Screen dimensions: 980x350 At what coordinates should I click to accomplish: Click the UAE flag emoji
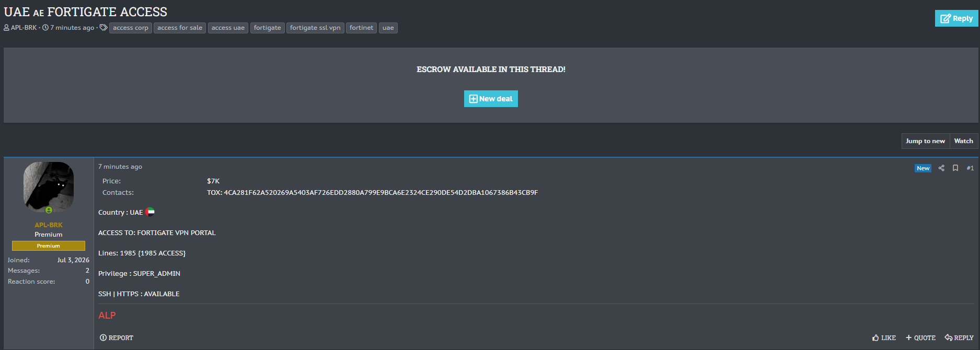pos(150,212)
